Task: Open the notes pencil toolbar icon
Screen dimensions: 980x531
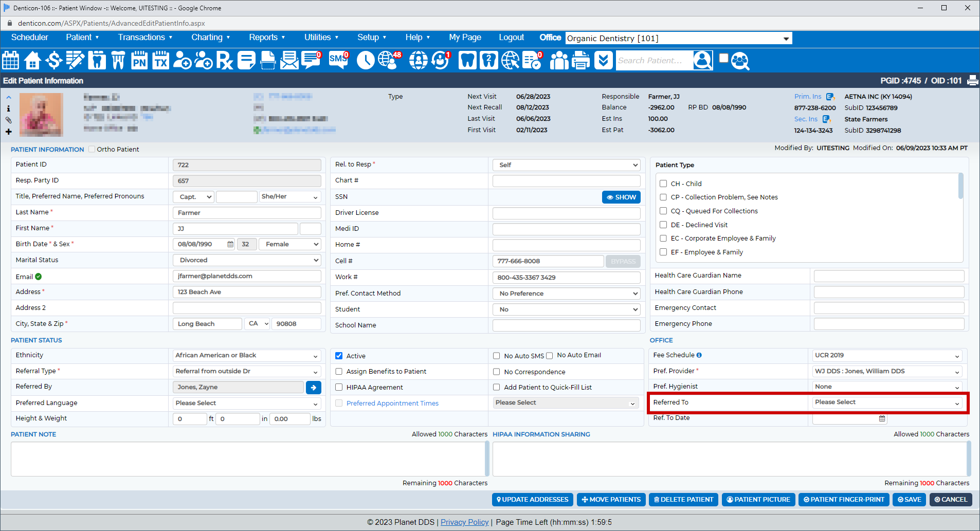Action: point(75,60)
